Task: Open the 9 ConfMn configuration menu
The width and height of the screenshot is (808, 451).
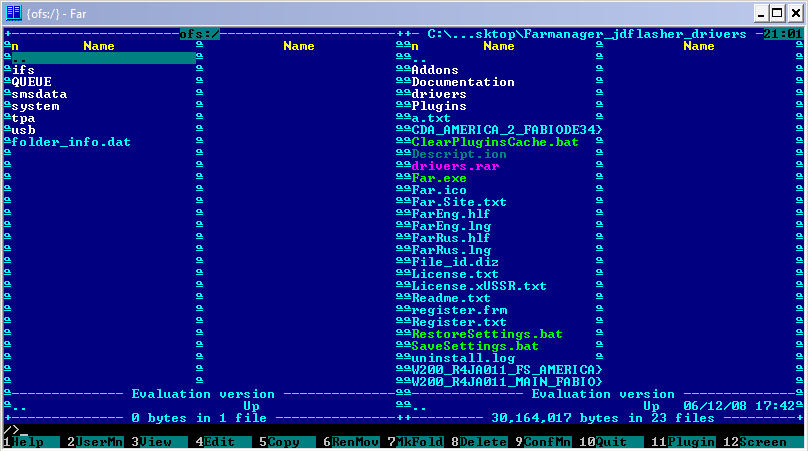Action: coord(540,441)
